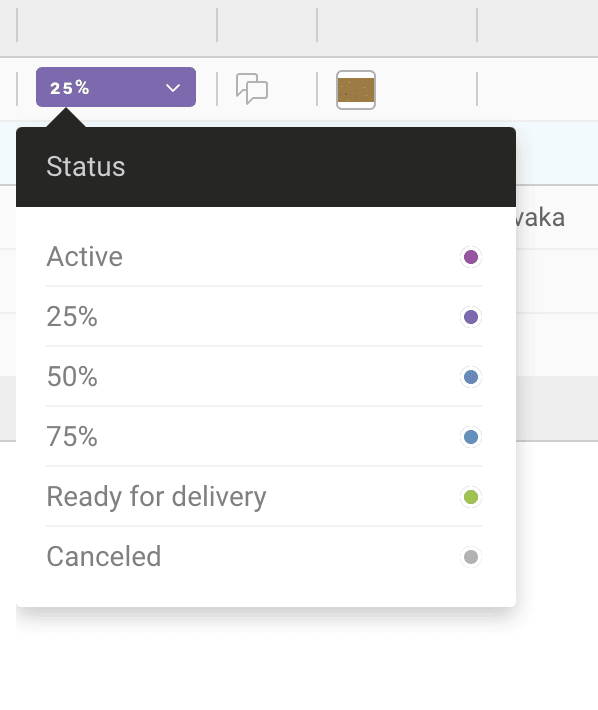Click the brown image thumbnail
598x710 pixels.
pos(356,90)
